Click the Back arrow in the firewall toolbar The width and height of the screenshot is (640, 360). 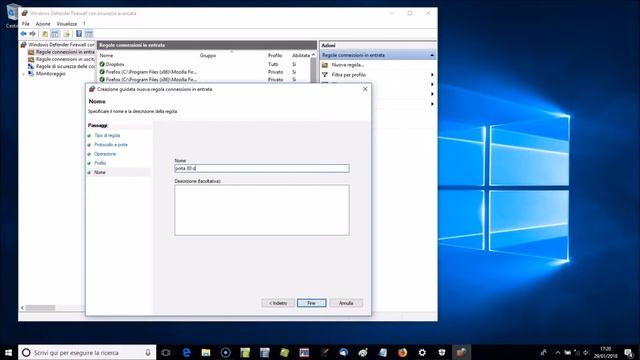coord(24,34)
